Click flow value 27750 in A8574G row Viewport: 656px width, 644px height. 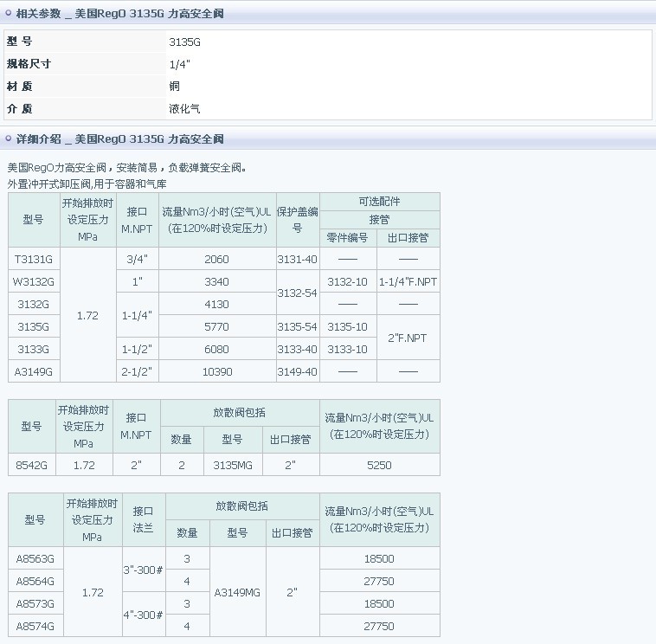(x=379, y=626)
